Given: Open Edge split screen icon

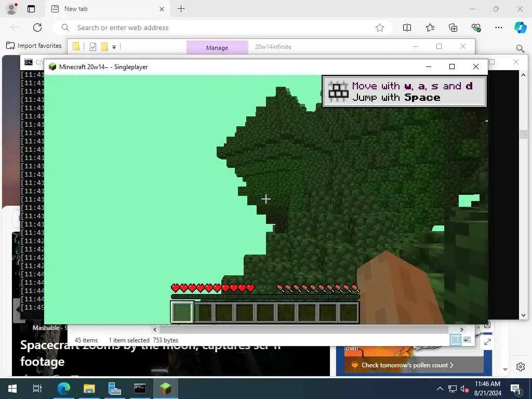Looking at the screenshot, I should point(407,28).
